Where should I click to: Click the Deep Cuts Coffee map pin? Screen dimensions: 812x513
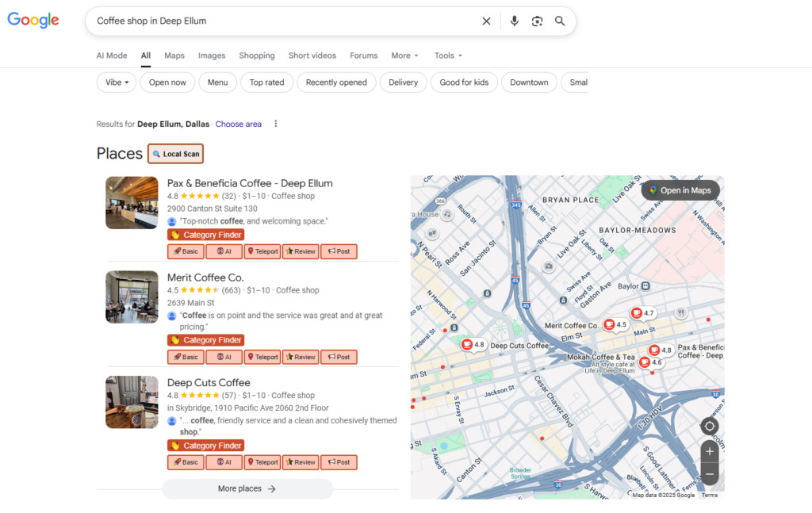(468, 345)
